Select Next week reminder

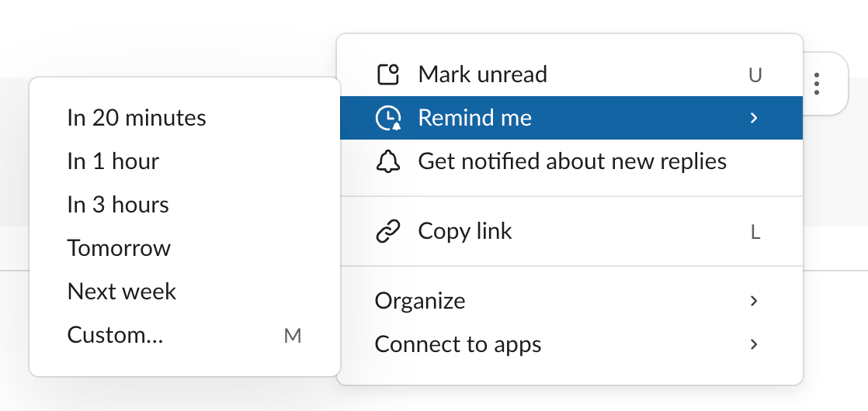(x=122, y=292)
